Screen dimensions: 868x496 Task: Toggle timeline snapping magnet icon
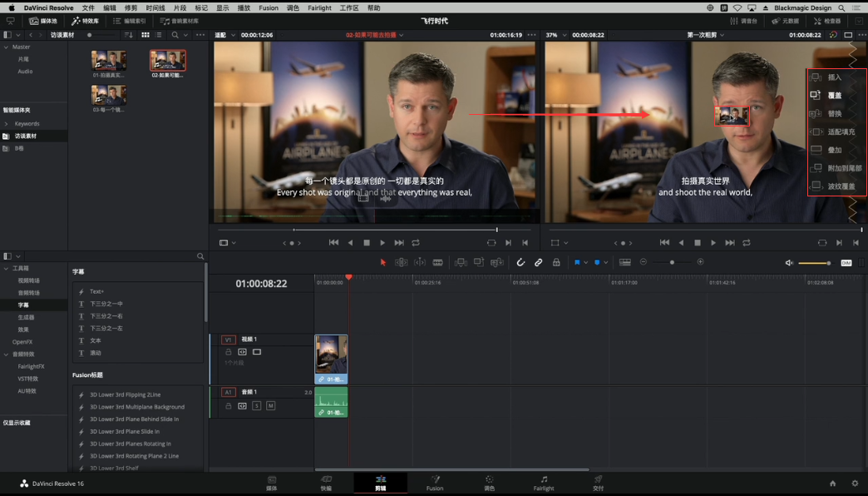point(520,262)
